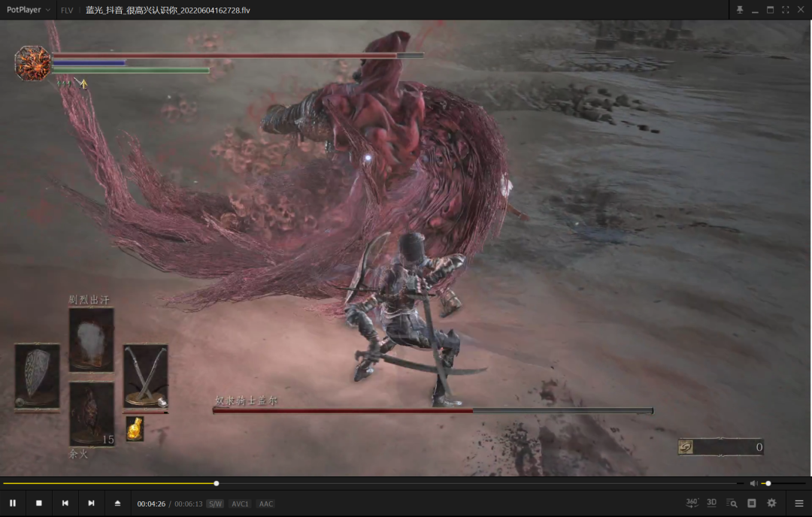Click the S/W decoder indicator
This screenshot has width=812, height=517.
click(x=215, y=503)
